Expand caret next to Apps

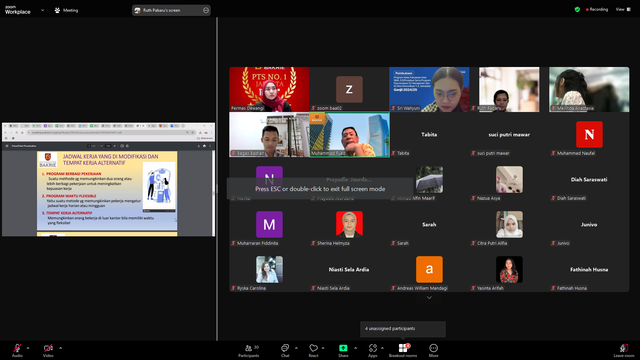382,348
